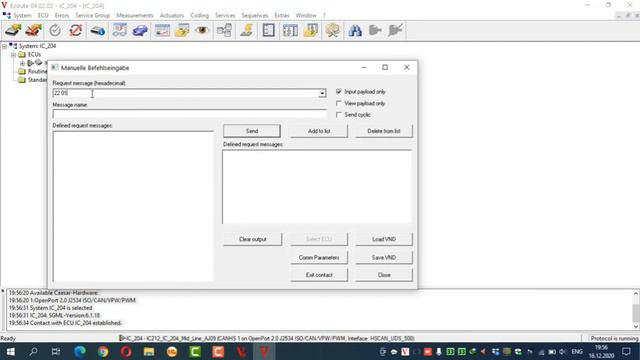This screenshot has width=640, height=360.
Task: Click the yellow folder with arrow toolbar icon
Action: 311,31
